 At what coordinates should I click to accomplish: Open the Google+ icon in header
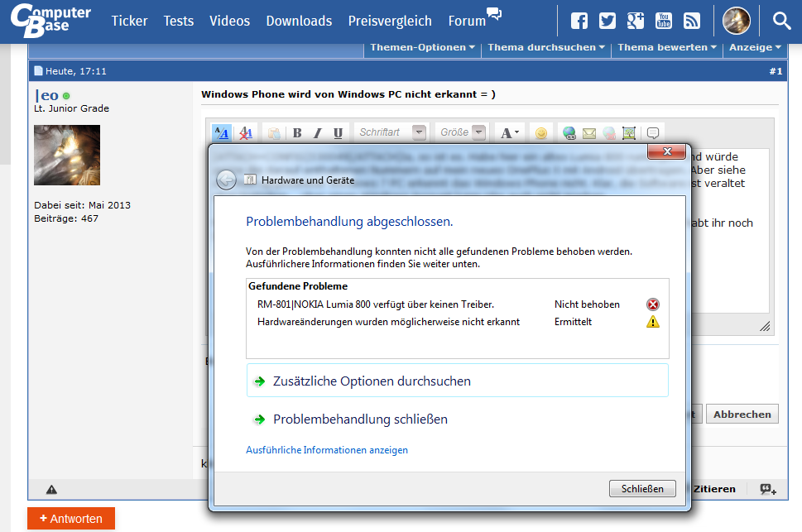(636, 21)
